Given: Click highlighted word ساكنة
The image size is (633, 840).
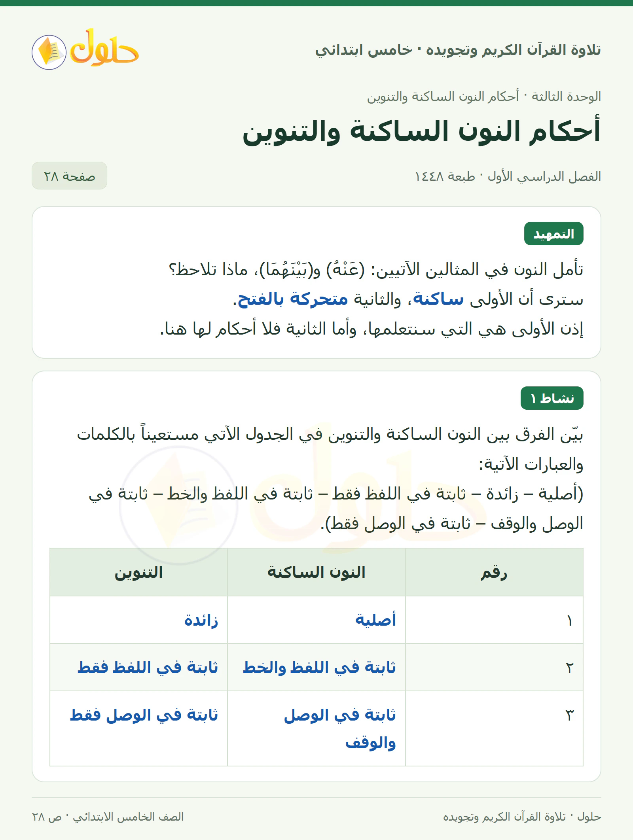Looking at the screenshot, I should click(x=438, y=299).
